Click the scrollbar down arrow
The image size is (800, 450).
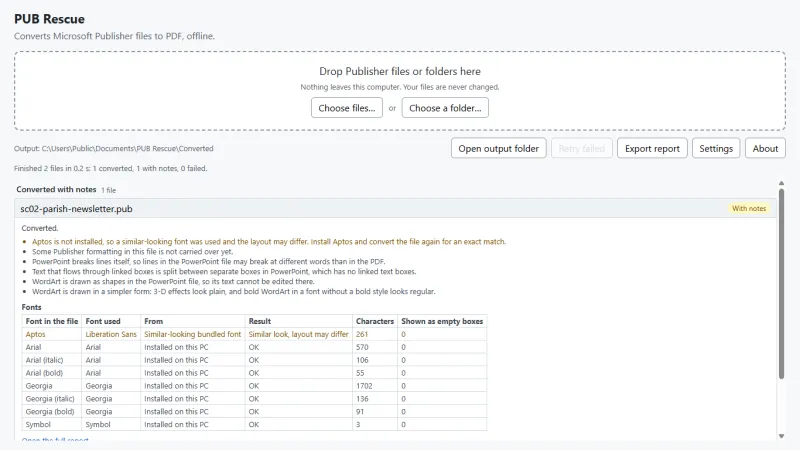pos(781,436)
